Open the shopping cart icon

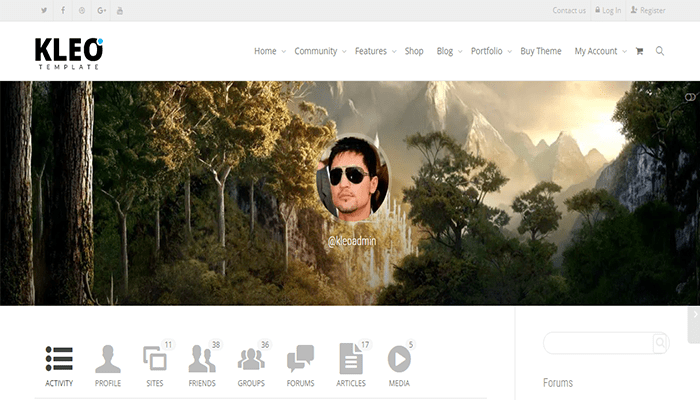639,51
